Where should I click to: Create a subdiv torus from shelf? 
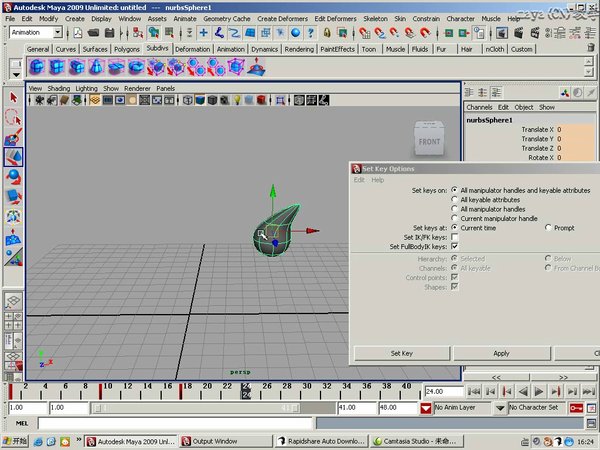pos(136,67)
